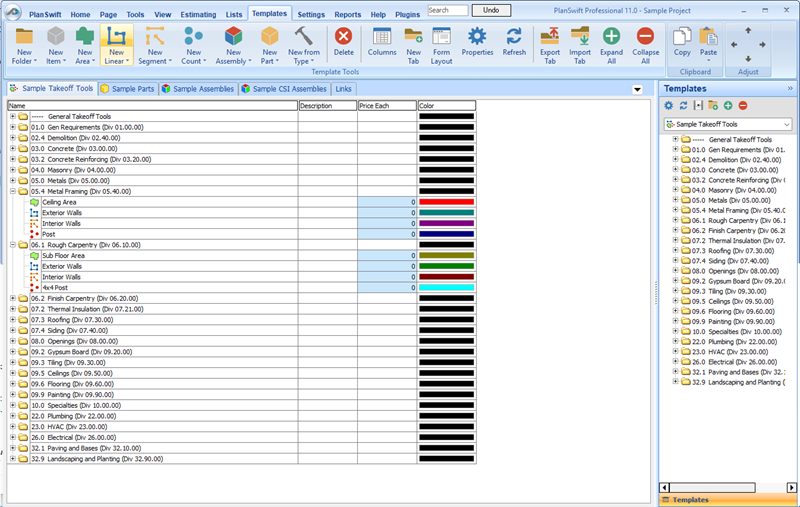Image resolution: width=800 pixels, height=507 pixels.
Task: Click the Adjust up arrow
Action: [x=748, y=31]
